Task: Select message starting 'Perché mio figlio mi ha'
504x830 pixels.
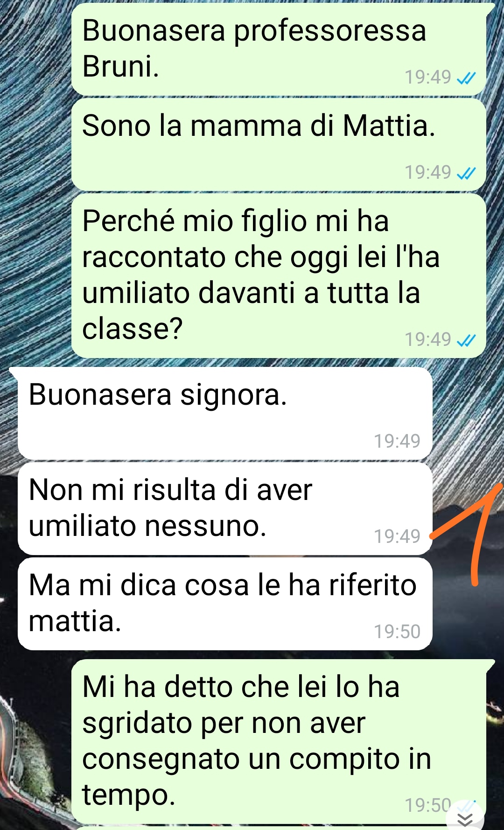Action: (279, 275)
